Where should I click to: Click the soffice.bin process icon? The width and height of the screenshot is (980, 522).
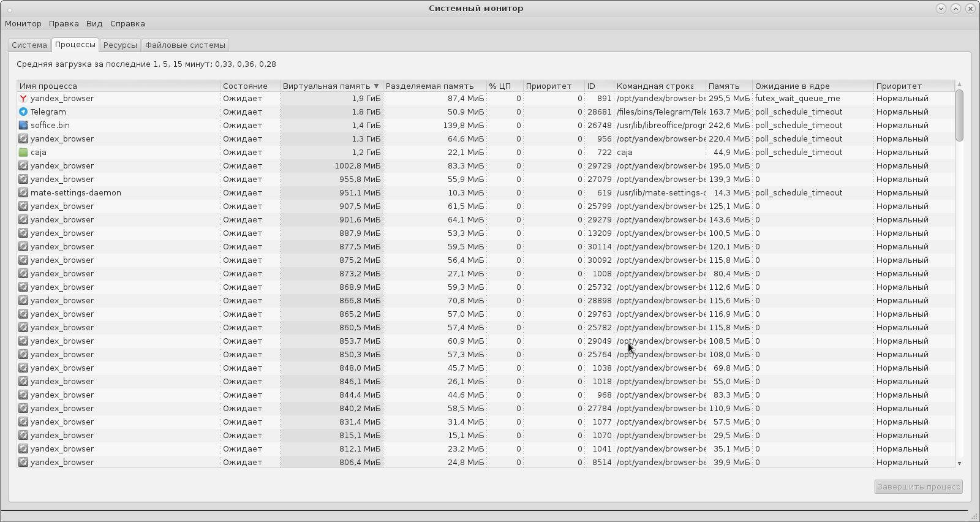(23, 126)
